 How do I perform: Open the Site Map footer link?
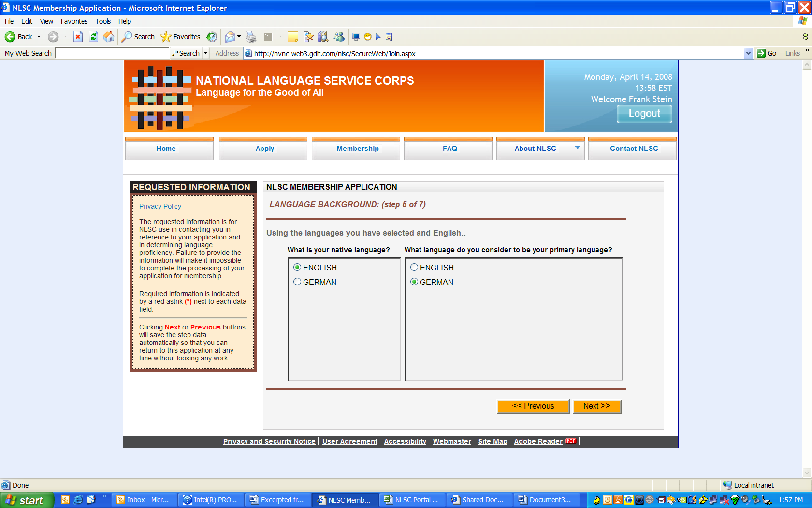[493, 441]
